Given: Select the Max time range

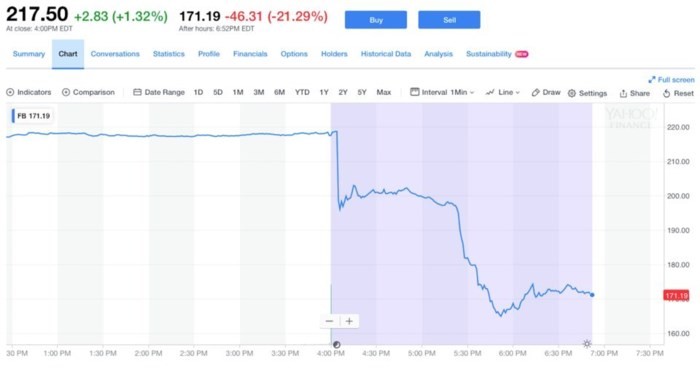Looking at the screenshot, I should point(384,92).
